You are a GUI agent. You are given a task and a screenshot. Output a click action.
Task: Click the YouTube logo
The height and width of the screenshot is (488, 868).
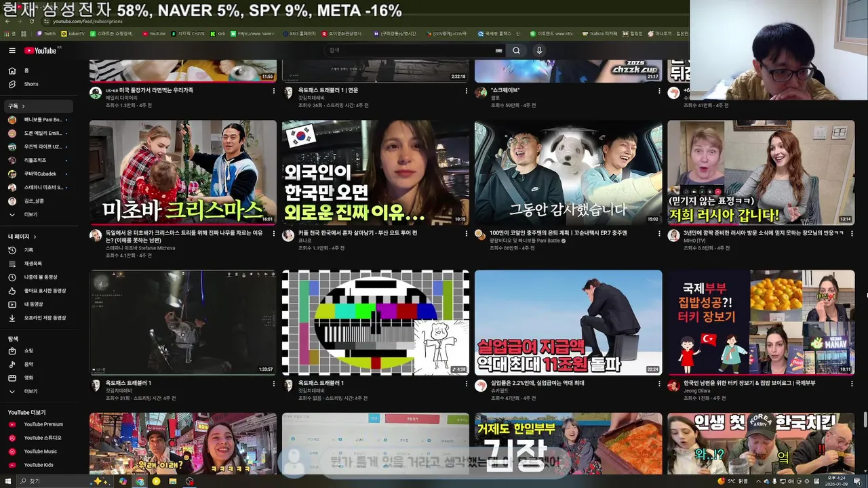pyautogui.click(x=41, y=51)
